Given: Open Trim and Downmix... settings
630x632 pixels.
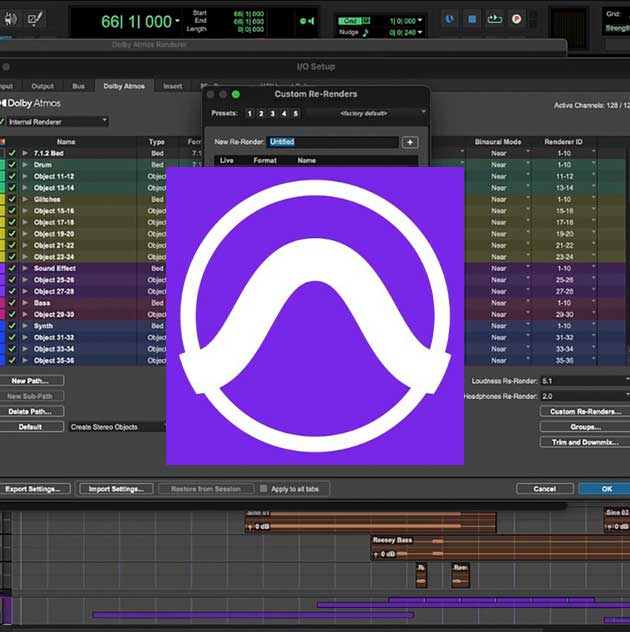Looking at the screenshot, I should point(585,442).
